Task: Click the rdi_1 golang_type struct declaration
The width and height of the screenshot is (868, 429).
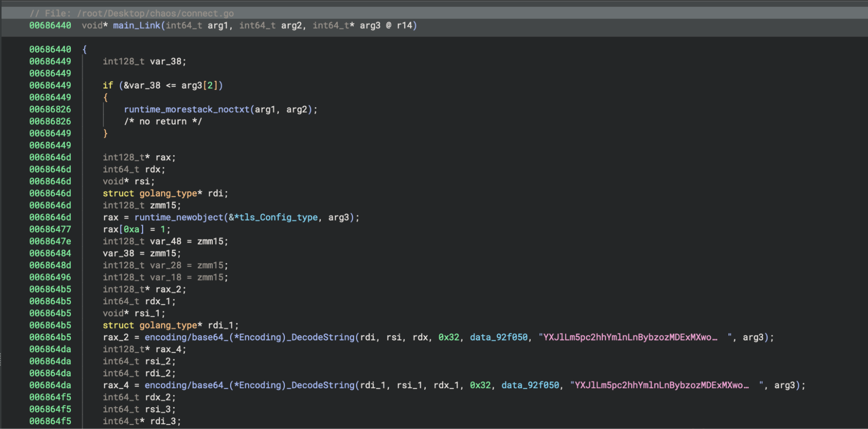Action: tap(170, 325)
